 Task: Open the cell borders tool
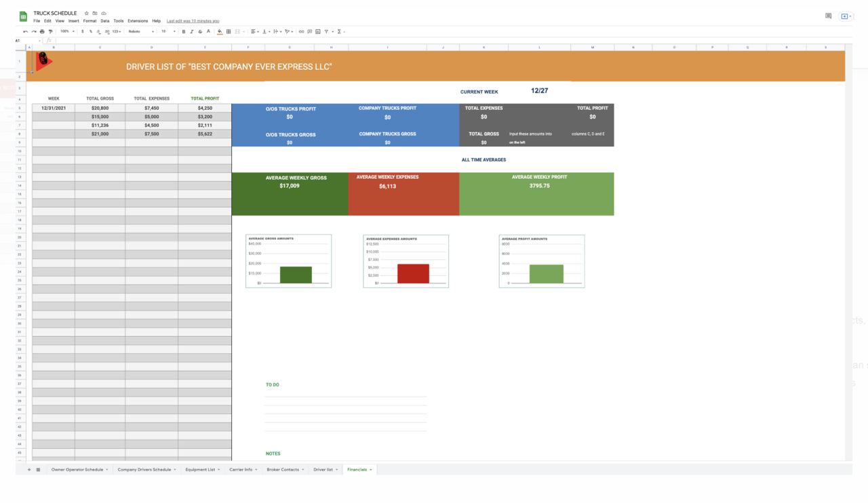tap(229, 31)
